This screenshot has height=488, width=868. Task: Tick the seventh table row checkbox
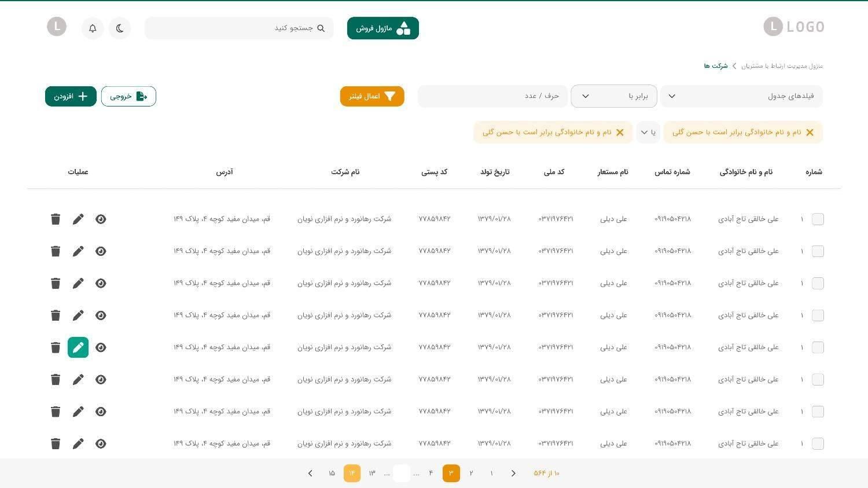coord(818,412)
